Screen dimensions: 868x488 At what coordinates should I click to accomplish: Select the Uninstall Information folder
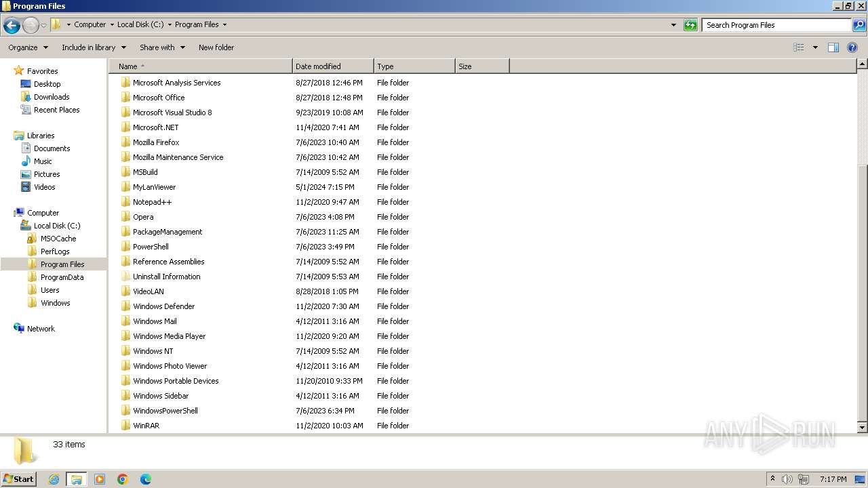(166, 277)
